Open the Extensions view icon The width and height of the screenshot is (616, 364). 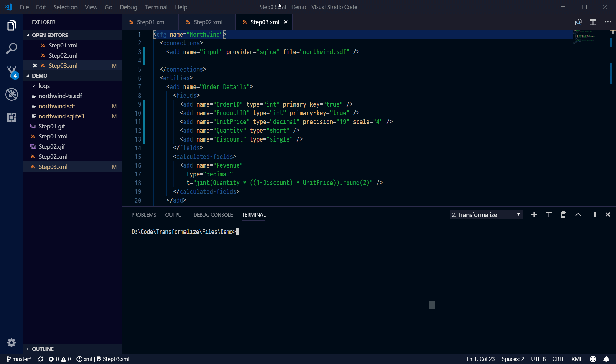[x=11, y=117]
